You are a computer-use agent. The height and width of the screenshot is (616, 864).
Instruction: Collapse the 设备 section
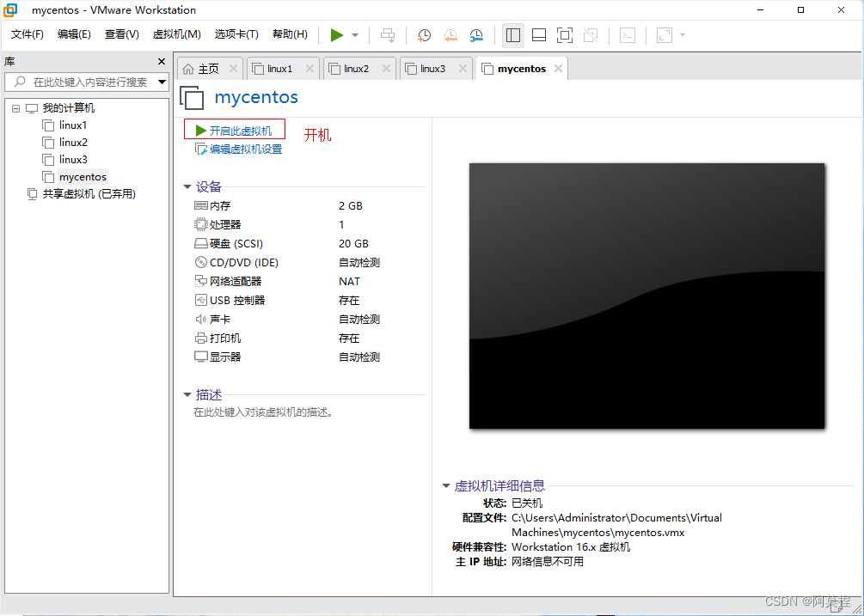[187, 187]
